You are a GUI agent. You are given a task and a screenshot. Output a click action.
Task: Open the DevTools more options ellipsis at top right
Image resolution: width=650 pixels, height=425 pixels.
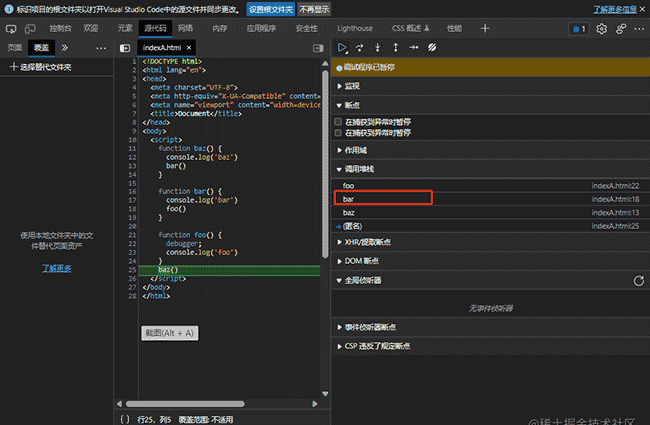coord(639,29)
